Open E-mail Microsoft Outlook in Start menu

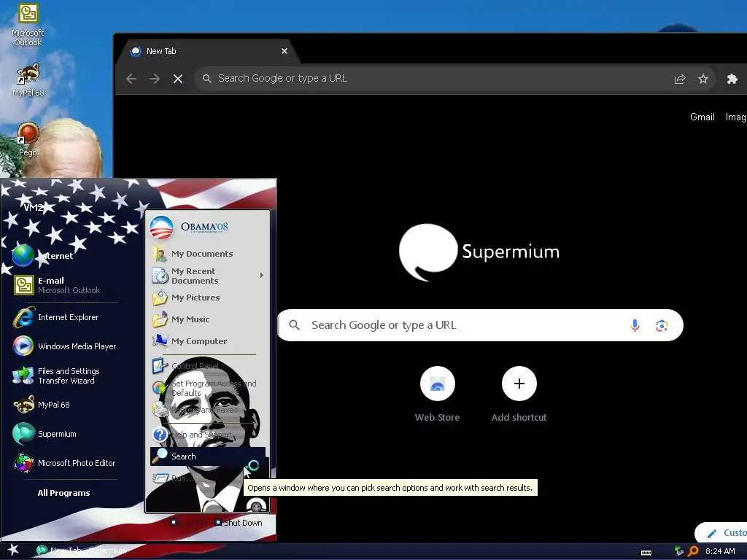click(57, 285)
